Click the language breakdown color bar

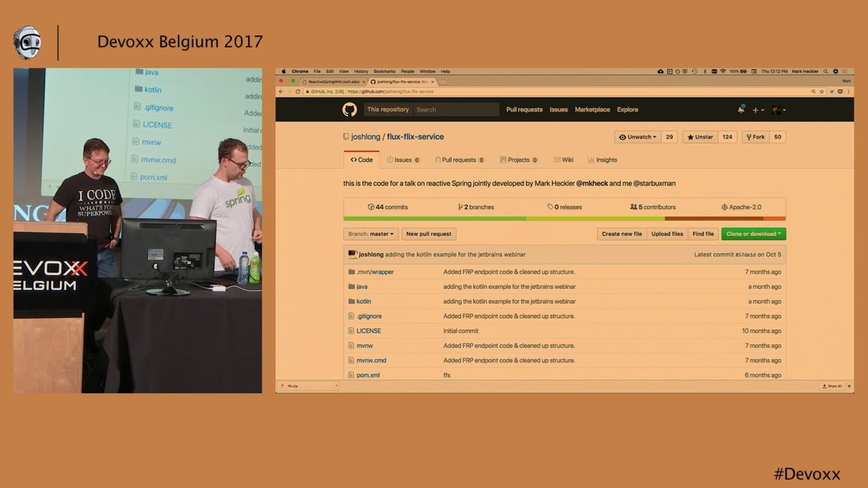565,218
